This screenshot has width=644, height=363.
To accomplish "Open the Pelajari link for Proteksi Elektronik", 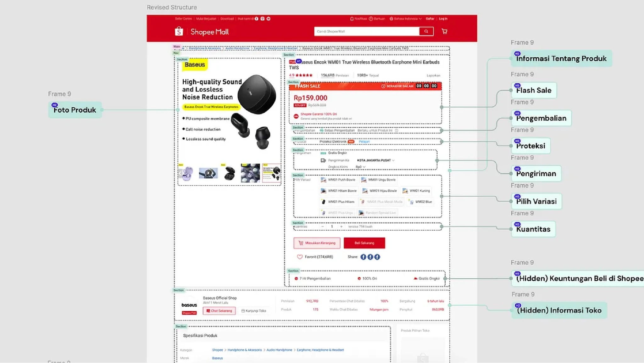I will coord(364,142).
